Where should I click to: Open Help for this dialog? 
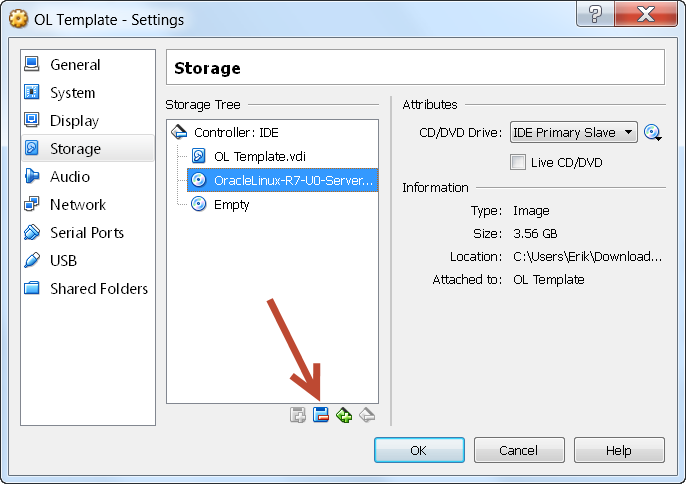click(619, 450)
